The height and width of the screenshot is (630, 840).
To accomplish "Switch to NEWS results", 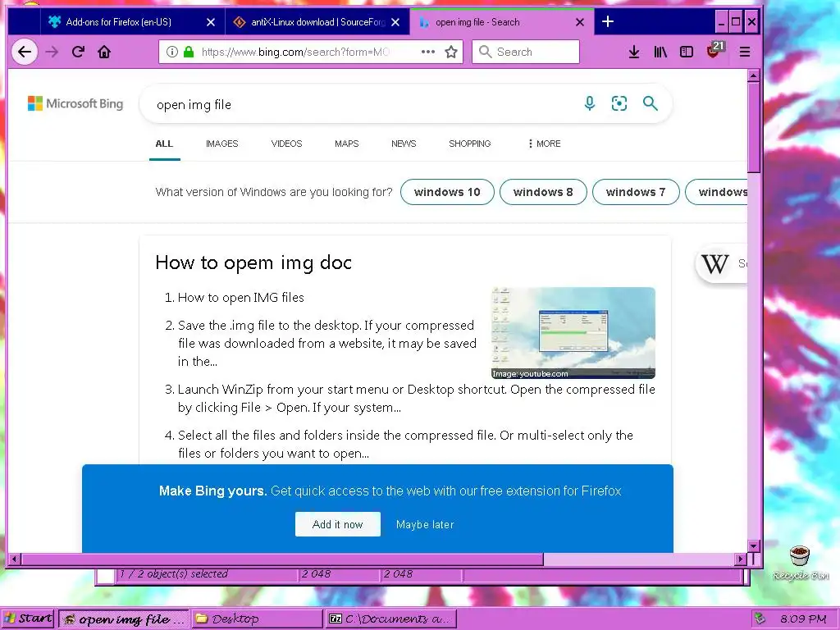I will [x=404, y=144].
